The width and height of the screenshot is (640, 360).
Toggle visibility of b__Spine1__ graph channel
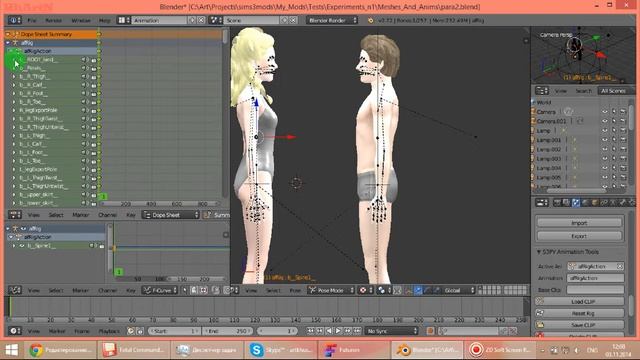pos(22,246)
